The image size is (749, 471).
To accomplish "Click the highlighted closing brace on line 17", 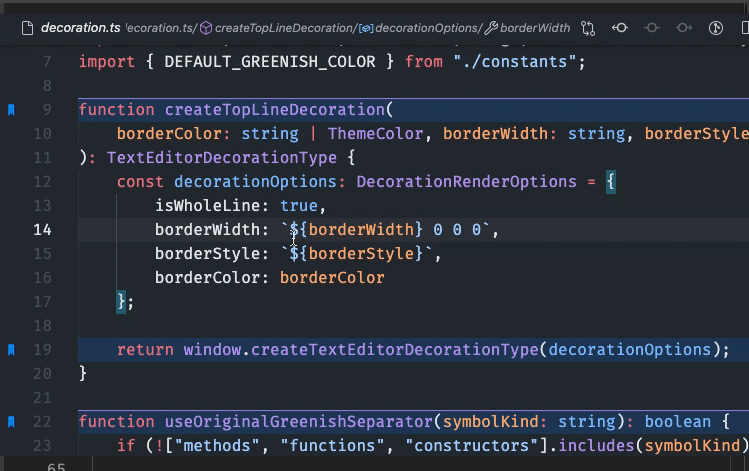I will tap(121, 302).
